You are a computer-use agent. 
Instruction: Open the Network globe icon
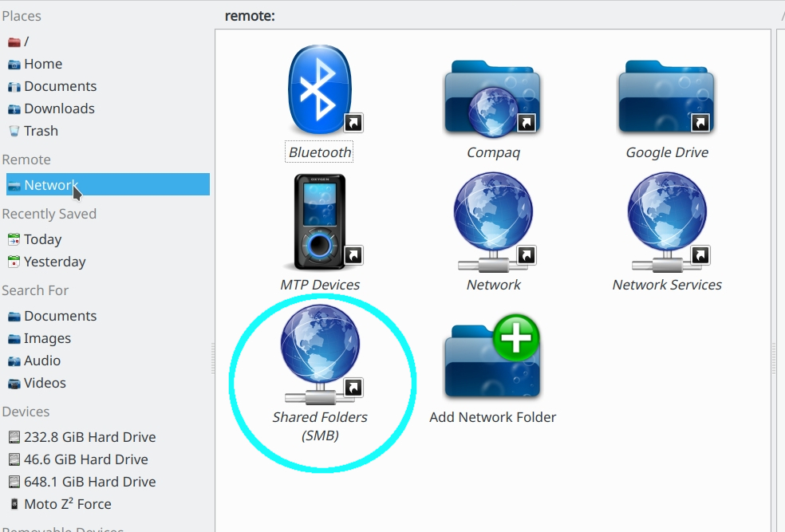pyautogui.click(x=492, y=223)
